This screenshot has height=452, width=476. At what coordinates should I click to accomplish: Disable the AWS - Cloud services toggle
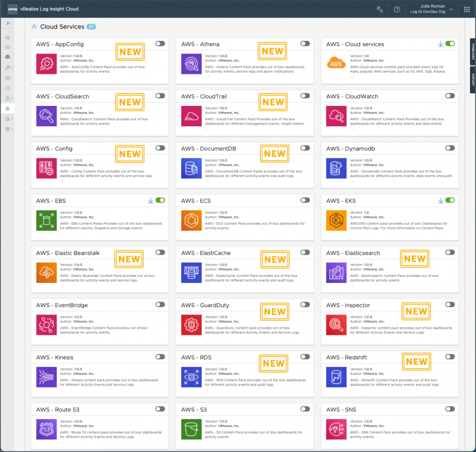click(450, 44)
